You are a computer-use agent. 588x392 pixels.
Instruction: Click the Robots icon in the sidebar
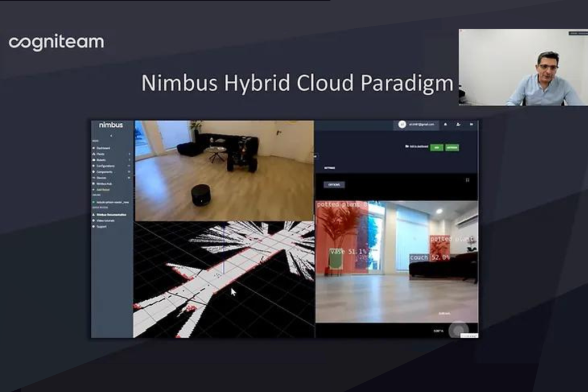(x=94, y=160)
